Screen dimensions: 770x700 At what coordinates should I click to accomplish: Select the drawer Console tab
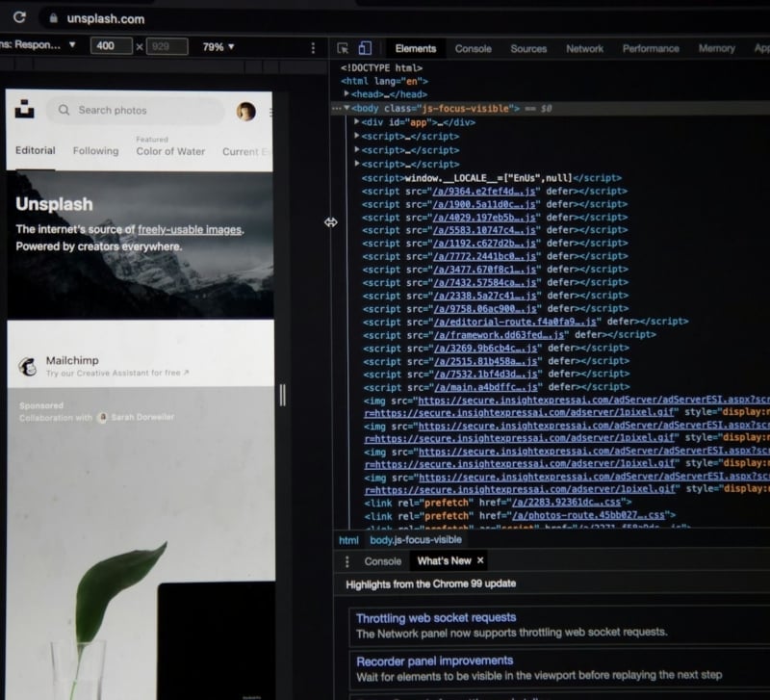pyautogui.click(x=382, y=561)
